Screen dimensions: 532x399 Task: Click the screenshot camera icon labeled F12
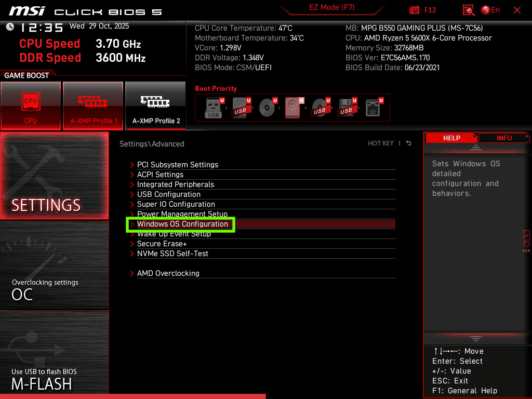(x=415, y=10)
